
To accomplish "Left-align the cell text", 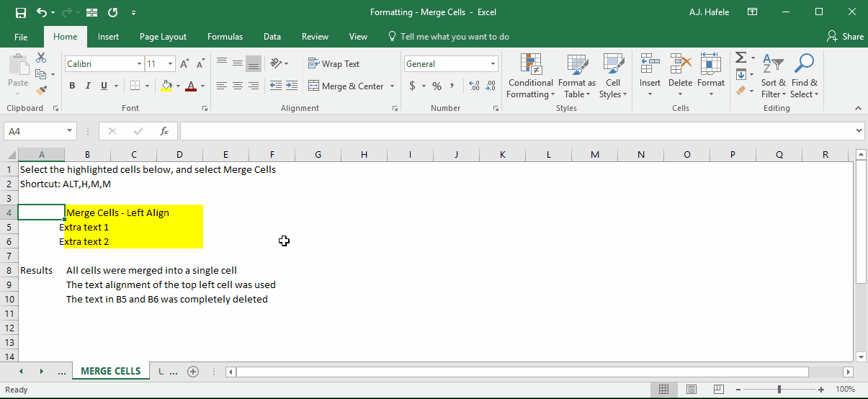I will [222, 86].
